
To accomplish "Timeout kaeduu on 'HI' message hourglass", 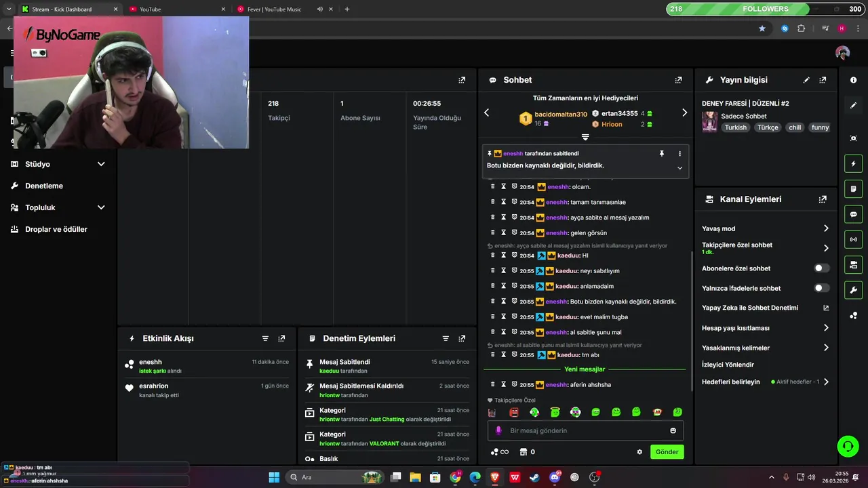I will [503, 256].
